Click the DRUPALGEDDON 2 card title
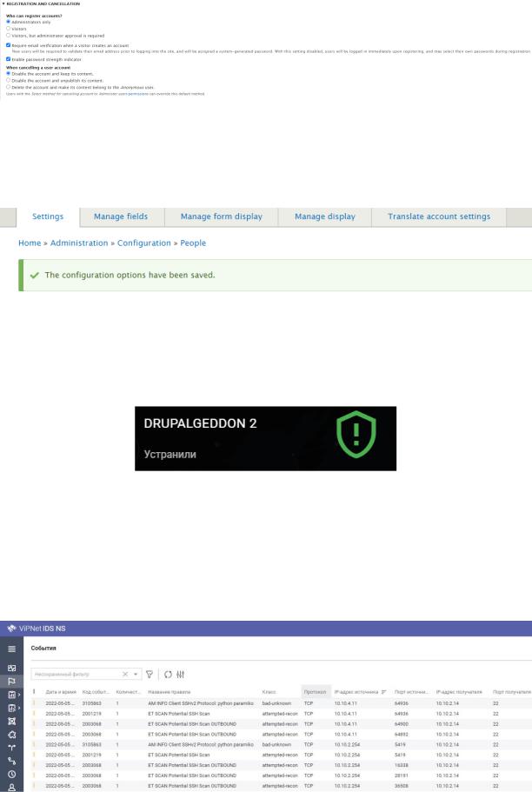Screen dimensions: 532x792 (200, 423)
